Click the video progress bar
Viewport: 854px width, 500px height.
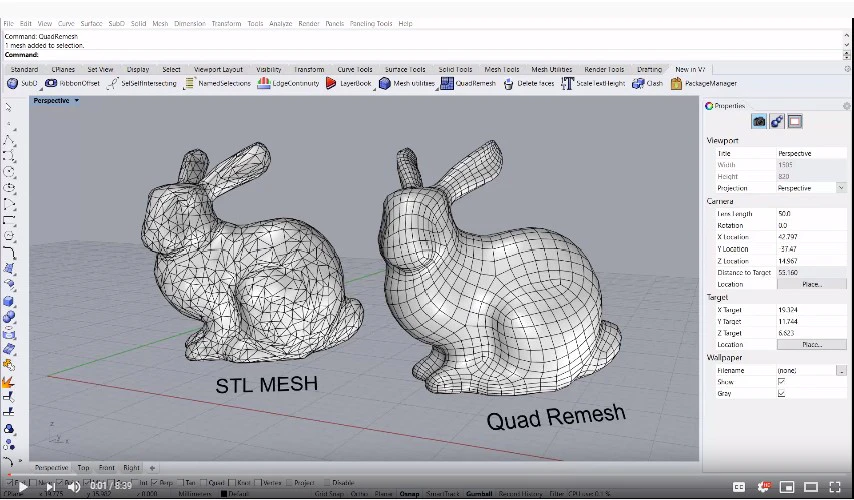[427, 474]
